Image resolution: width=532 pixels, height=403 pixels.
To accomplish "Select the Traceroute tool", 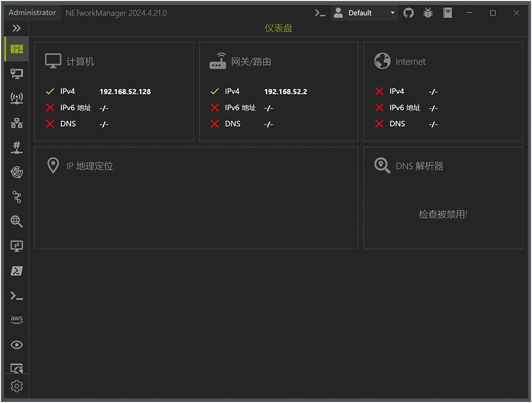I will (x=17, y=197).
